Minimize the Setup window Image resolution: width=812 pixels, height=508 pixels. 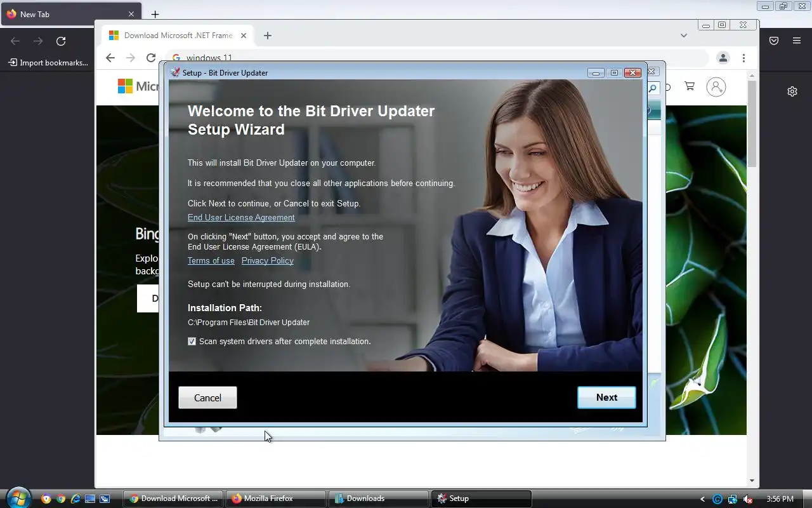(595, 72)
